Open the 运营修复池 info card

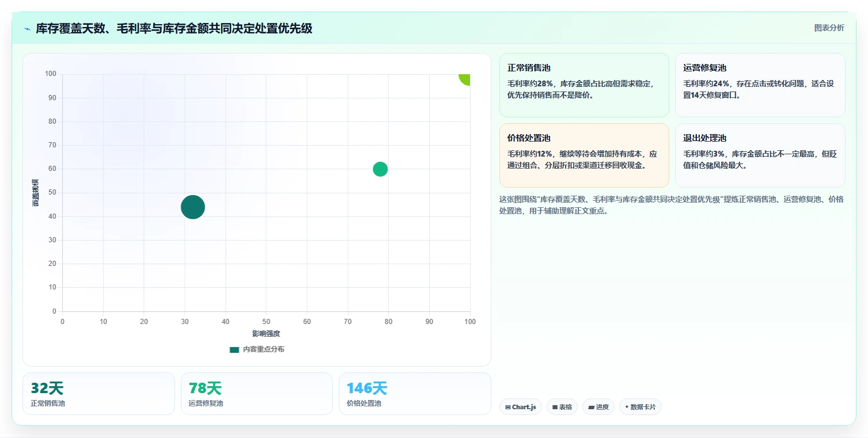760,85
